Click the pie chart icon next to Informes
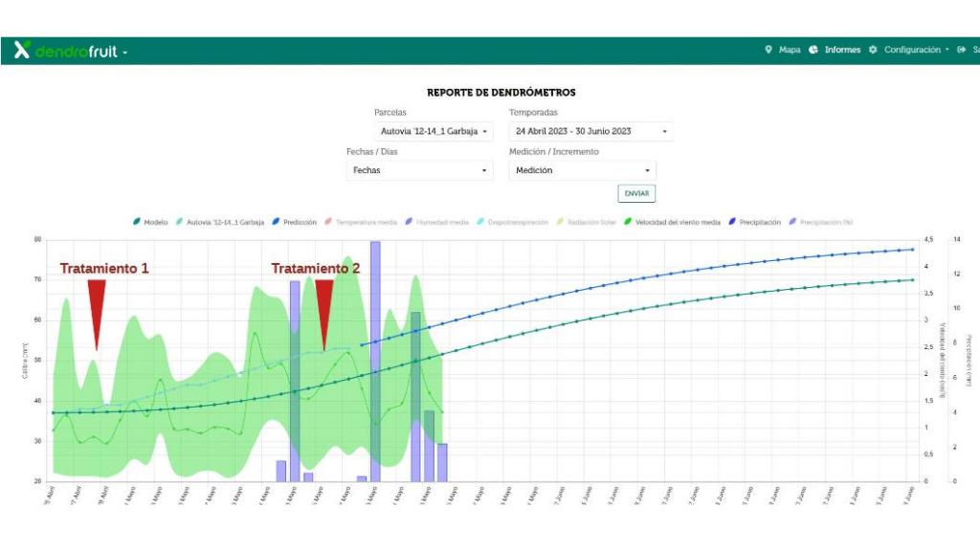Viewport: 980px width, 551px height. pos(813,49)
